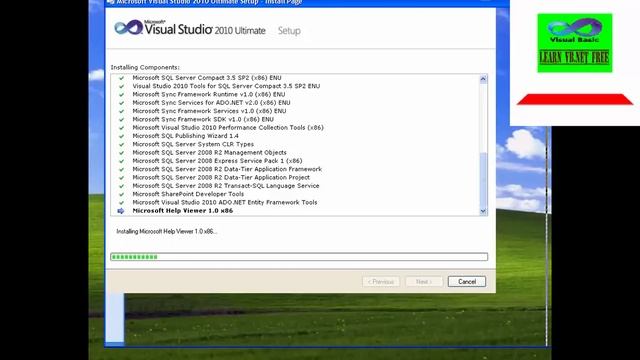
Task: Click the disabled Previous button
Action: 381,282
